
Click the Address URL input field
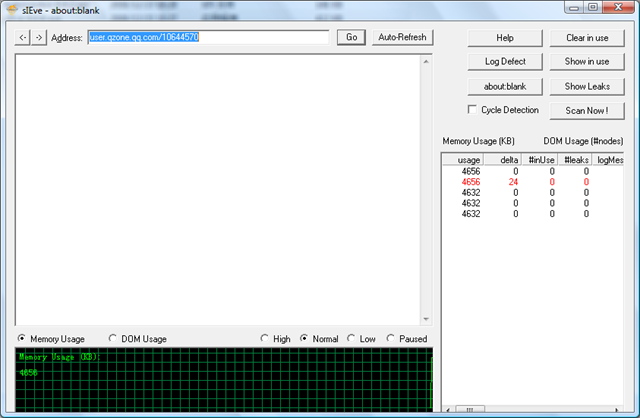click(208, 38)
